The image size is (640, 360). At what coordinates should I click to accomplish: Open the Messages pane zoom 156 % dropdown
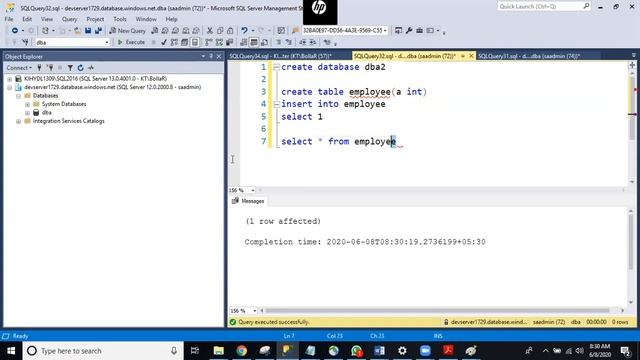[254, 311]
